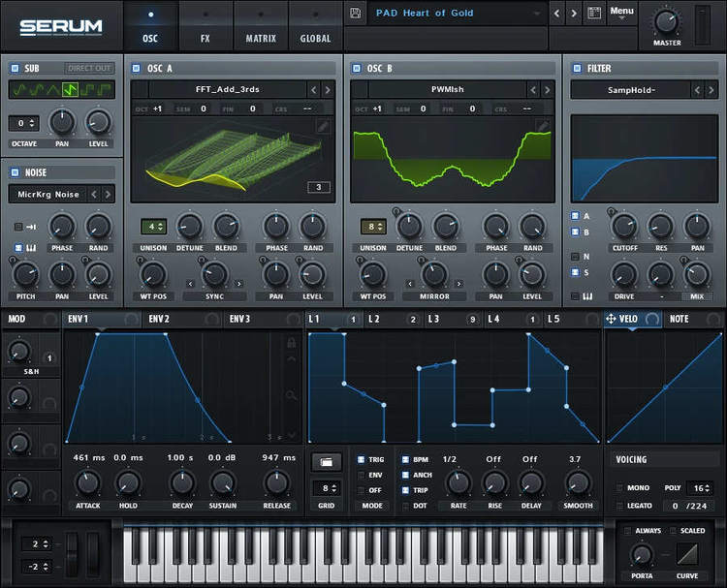Select the ENV 2 tab
The width and height of the screenshot is (727, 588).
click(x=183, y=319)
